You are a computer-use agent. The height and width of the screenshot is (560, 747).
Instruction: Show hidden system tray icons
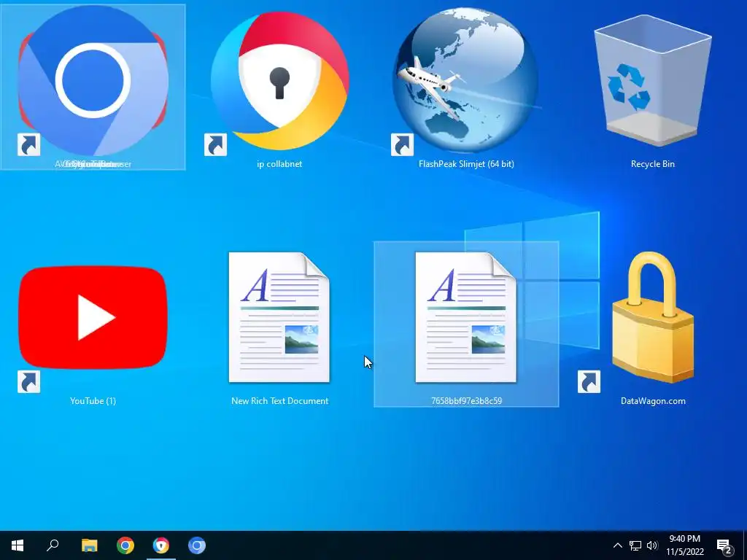click(617, 545)
